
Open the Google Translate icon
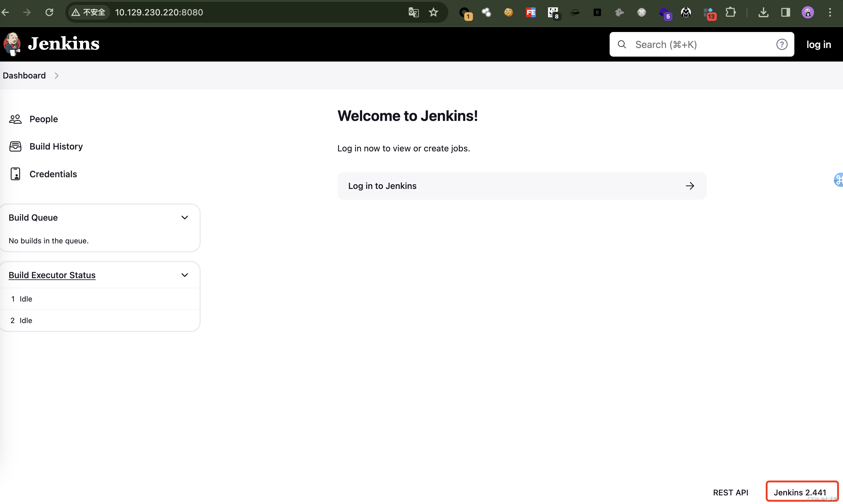click(413, 13)
